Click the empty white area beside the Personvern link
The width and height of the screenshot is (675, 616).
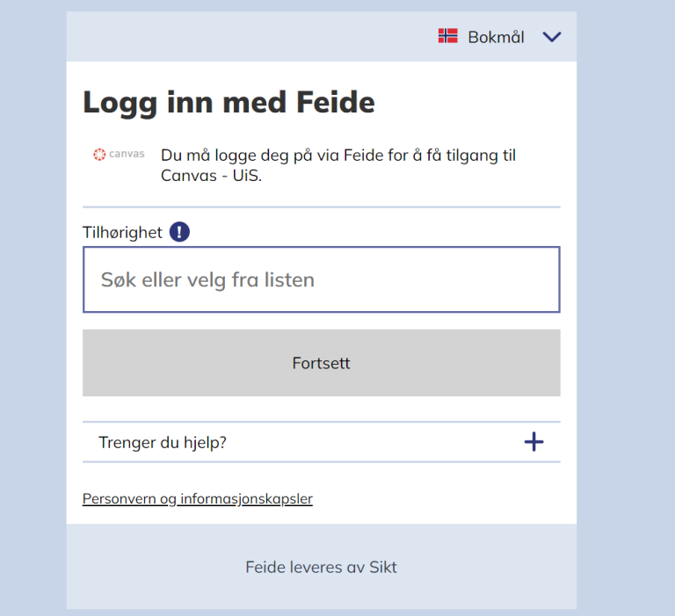click(x=439, y=499)
